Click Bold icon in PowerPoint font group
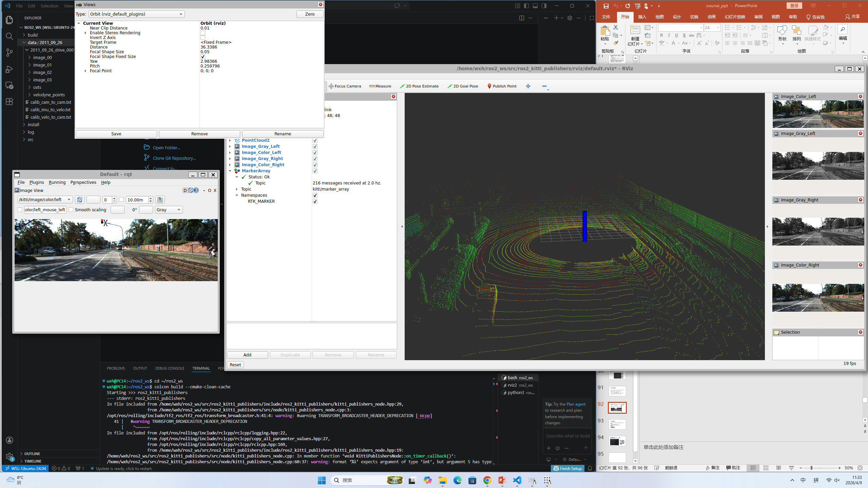868x488 pixels. (661, 35)
